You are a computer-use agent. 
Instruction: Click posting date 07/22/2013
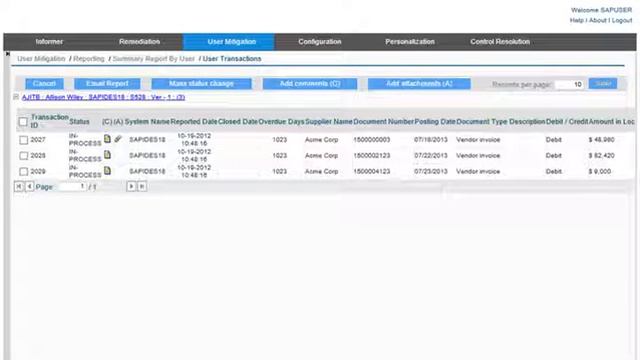point(431,156)
